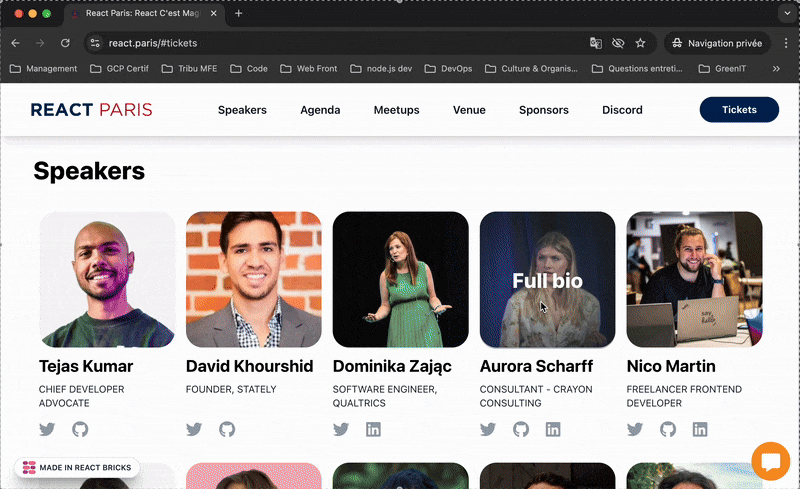Open Nico Martin's LinkedIn icon

(x=700, y=429)
